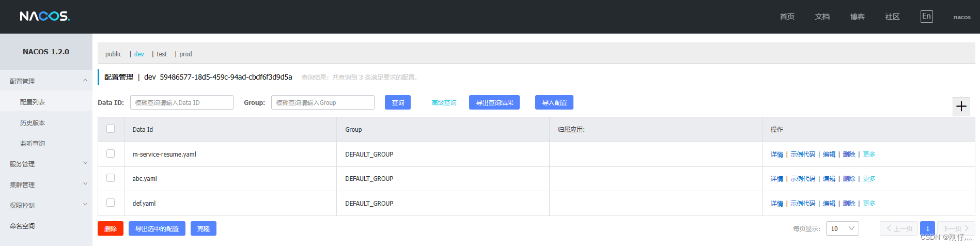This screenshot has width=980, height=246.
Task: Click the 导入配置 button
Action: coord(554,102)
